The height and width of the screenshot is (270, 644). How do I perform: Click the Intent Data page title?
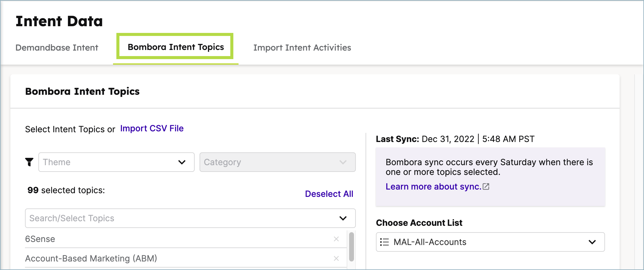coord(59,21)
